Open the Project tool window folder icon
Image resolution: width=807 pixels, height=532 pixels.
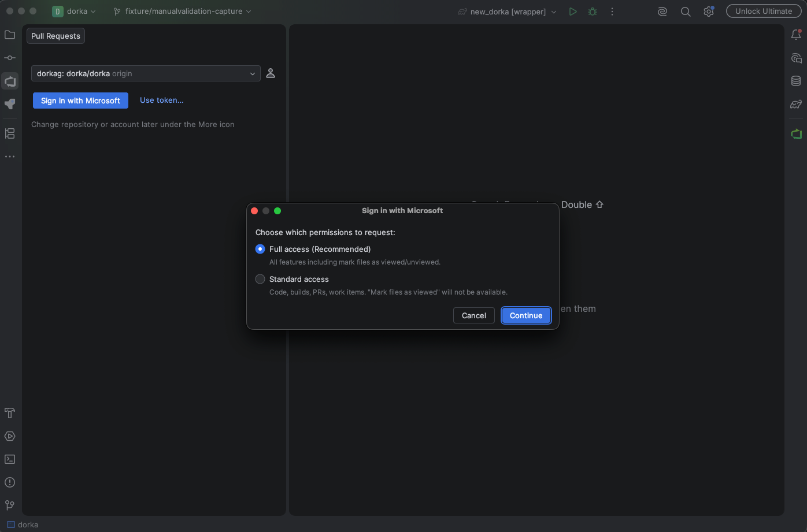10,35
